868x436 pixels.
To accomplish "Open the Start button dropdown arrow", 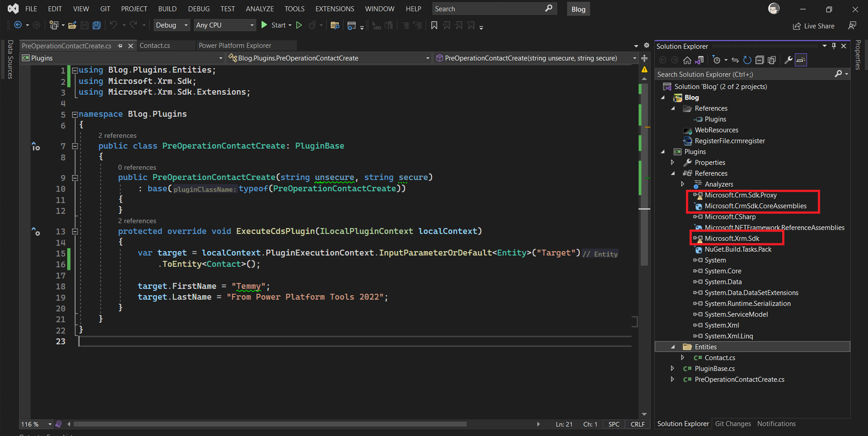I will click(290, 25).
